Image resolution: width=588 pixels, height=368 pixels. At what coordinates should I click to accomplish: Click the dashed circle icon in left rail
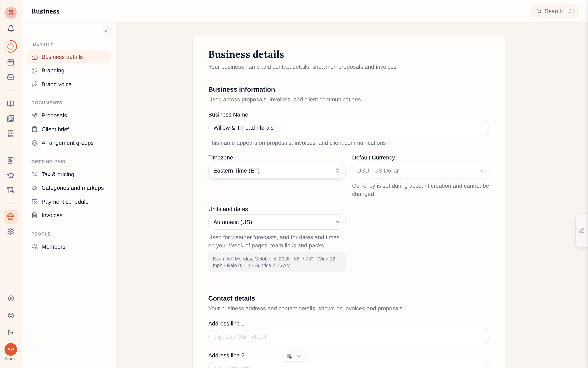(x=11, y=46)
